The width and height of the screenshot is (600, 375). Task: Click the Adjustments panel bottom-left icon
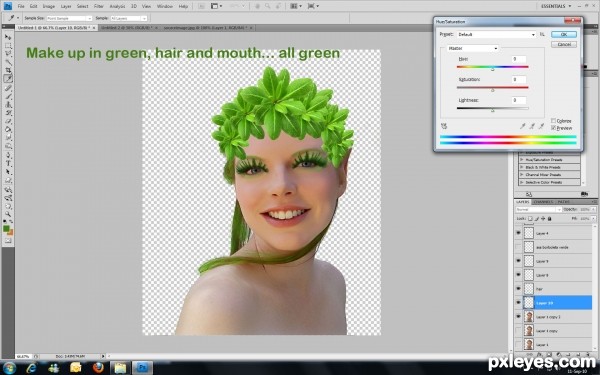[x=529, y=194]
